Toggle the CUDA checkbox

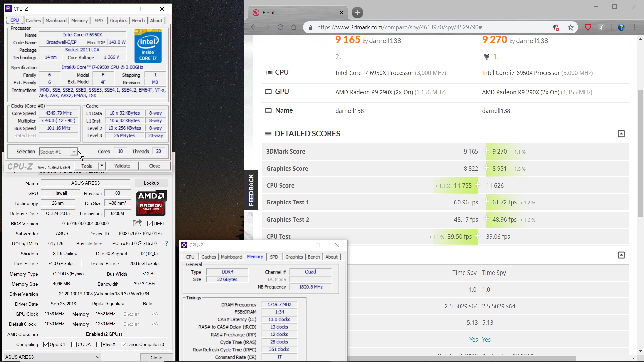(74, 344)
